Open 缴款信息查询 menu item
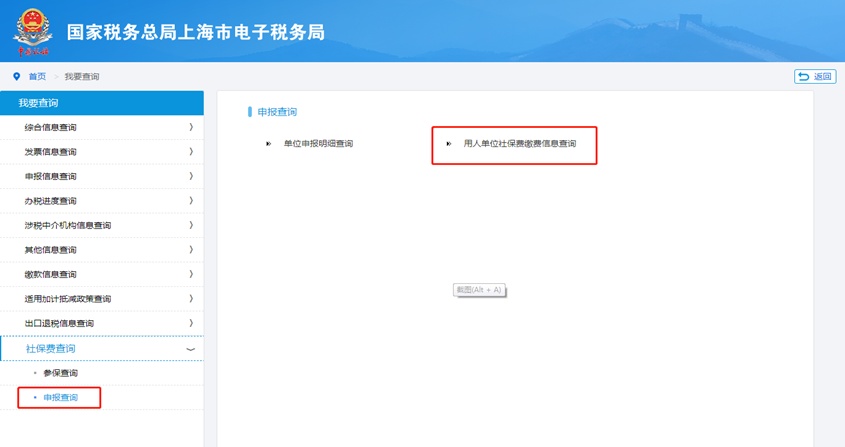 pos(102,274)
